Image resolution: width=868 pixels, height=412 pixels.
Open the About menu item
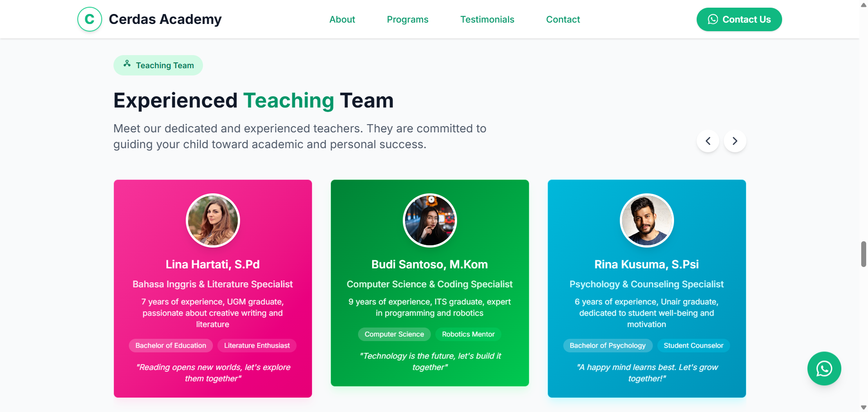(x=342, y=19)
